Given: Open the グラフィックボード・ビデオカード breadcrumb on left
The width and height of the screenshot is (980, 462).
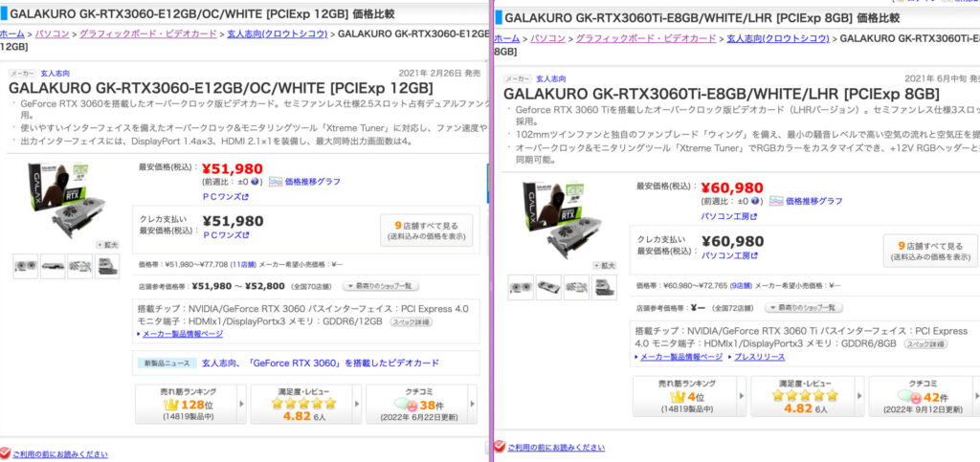Looking at the screenshot, I should pos(148,33).
